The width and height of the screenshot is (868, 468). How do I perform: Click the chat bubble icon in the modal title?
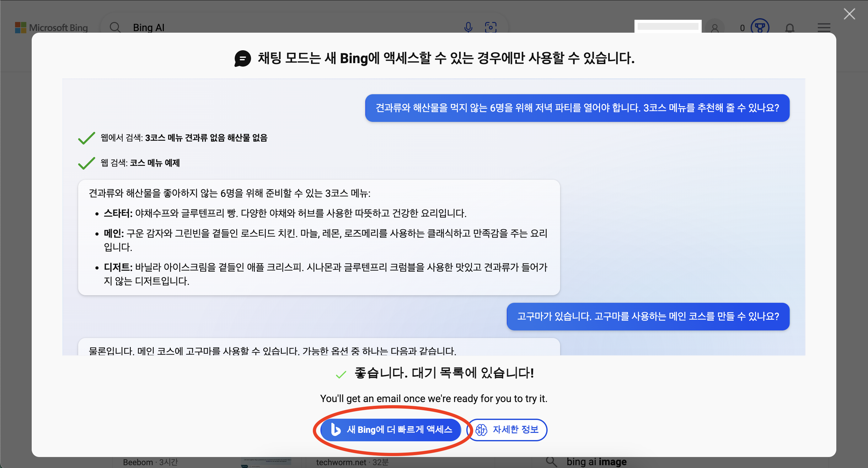(x=243, y=59)
